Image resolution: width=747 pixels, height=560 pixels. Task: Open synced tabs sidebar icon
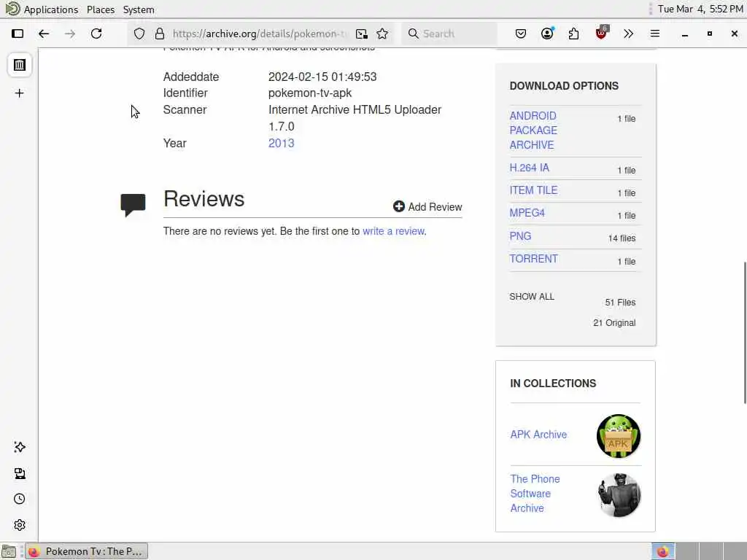pyautogui.click(x=20, y=472)
